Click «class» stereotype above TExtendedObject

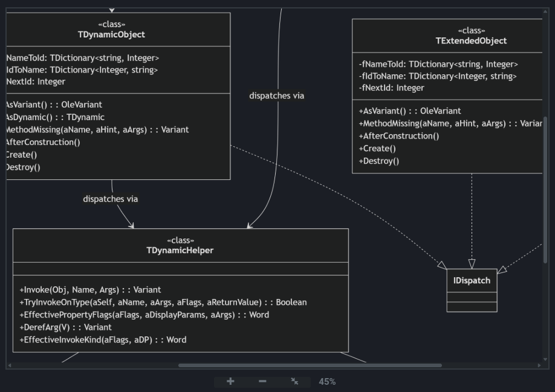tap(472, 31)
